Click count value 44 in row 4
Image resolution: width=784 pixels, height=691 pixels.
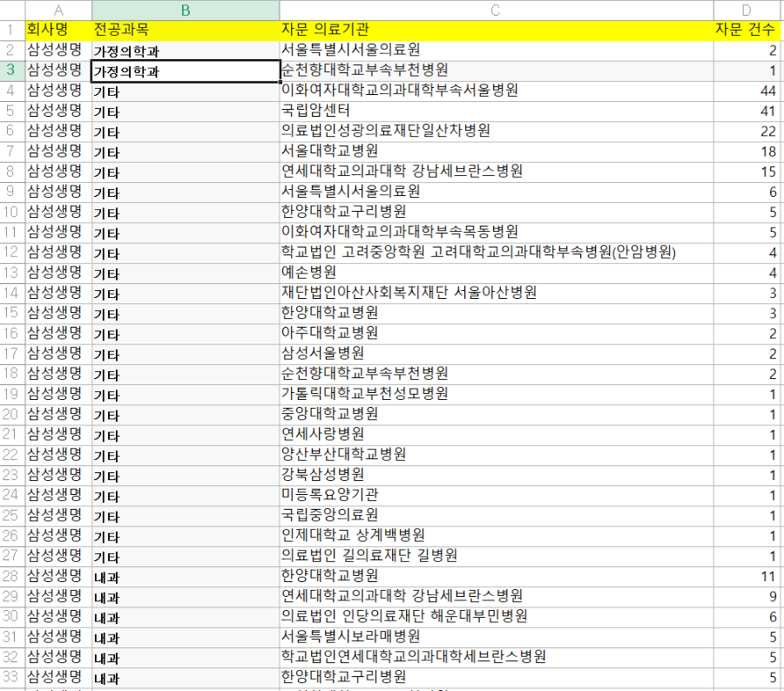pos(747,91)
